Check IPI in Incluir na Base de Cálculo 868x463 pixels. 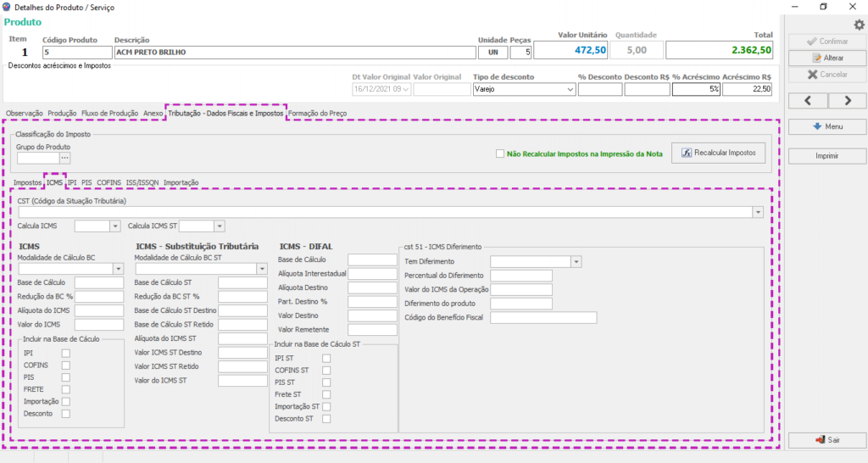[65, 353]
